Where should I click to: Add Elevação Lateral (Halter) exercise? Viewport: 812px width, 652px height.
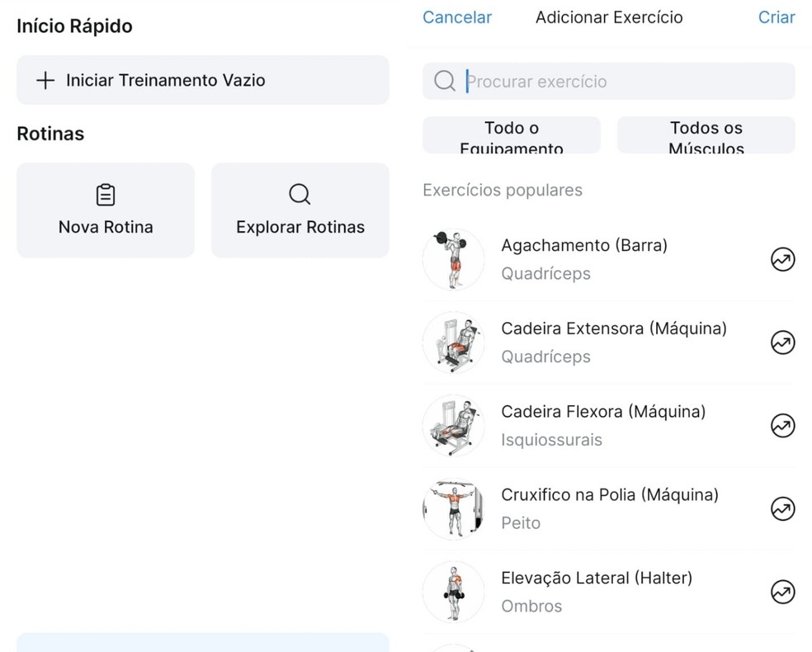596,591
